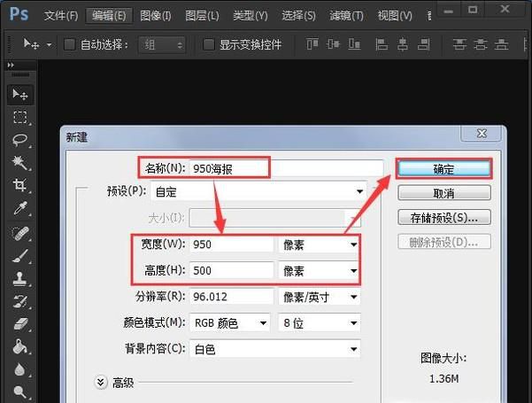Viewport: 532px width, 403px height.
Task: Select the Crop tool
Action: tap(20, 185)
